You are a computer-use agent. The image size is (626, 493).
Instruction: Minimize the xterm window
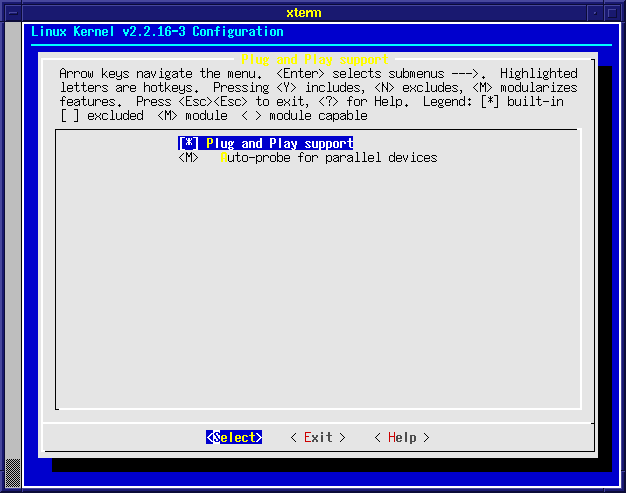coord(596,10)
